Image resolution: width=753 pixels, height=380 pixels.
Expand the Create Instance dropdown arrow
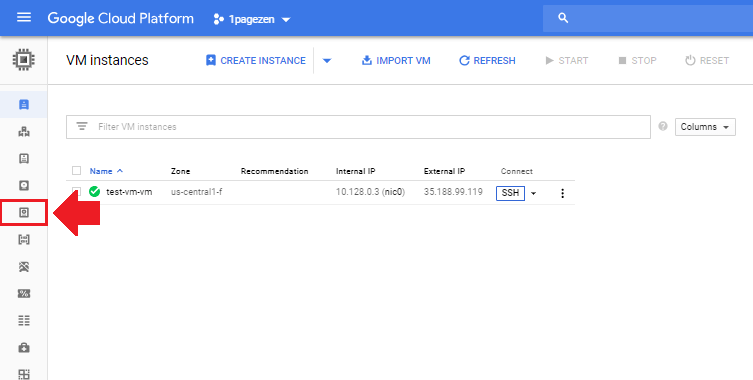[x=327, y=61]
